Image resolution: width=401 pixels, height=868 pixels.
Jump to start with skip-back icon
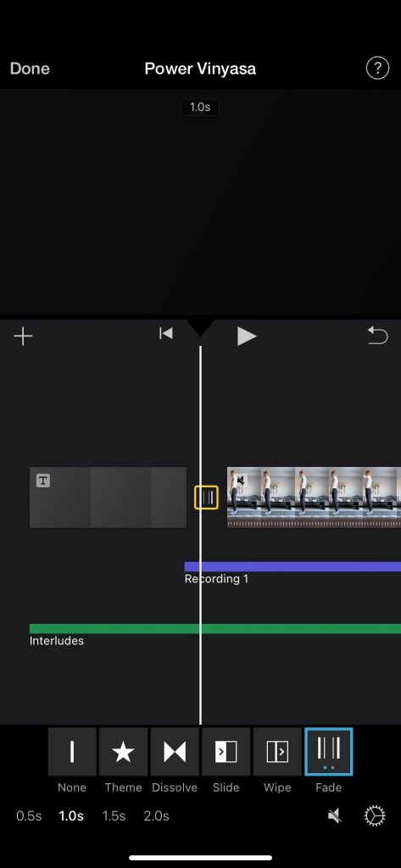click(165, 333)
